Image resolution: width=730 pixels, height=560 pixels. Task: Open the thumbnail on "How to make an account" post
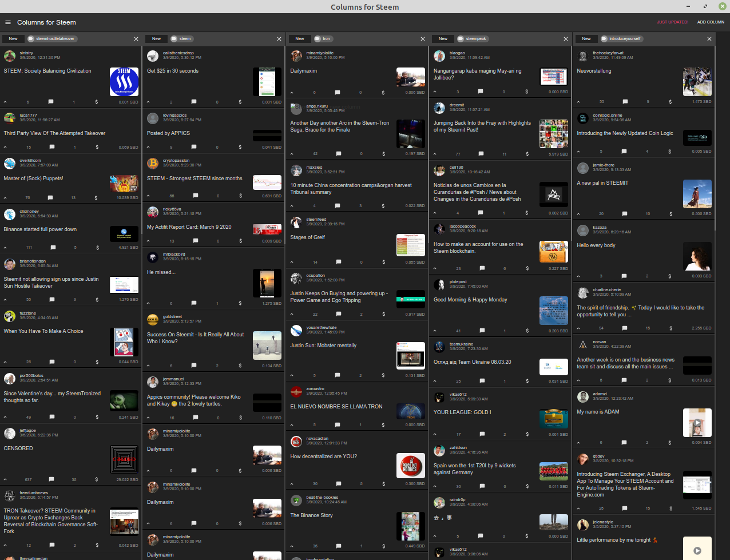(554, 252)
